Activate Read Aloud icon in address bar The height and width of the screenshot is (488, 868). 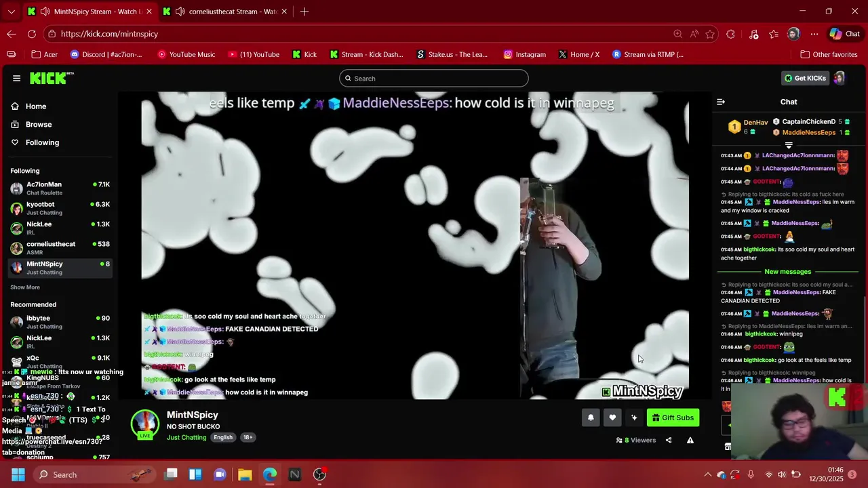[x=694, y=34]
